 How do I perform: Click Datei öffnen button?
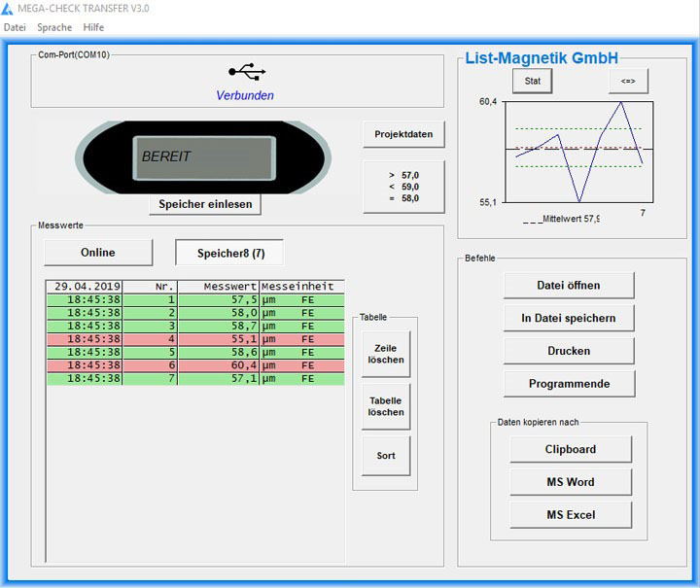click(569, 286)
